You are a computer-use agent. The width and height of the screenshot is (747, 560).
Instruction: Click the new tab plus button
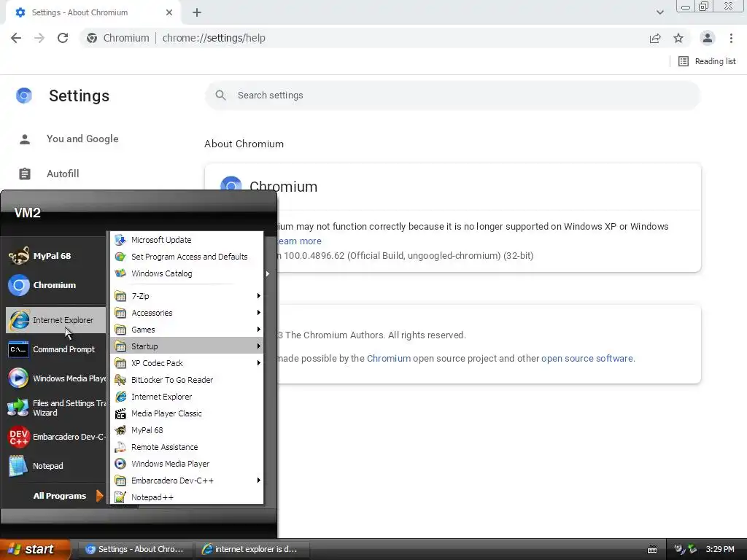click(197, 12)
